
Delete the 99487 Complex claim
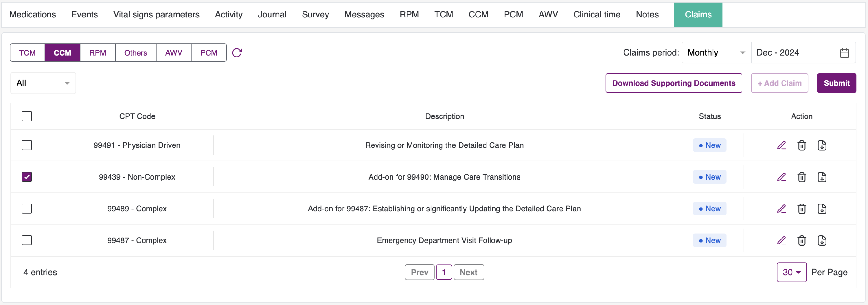click(802, 240)
